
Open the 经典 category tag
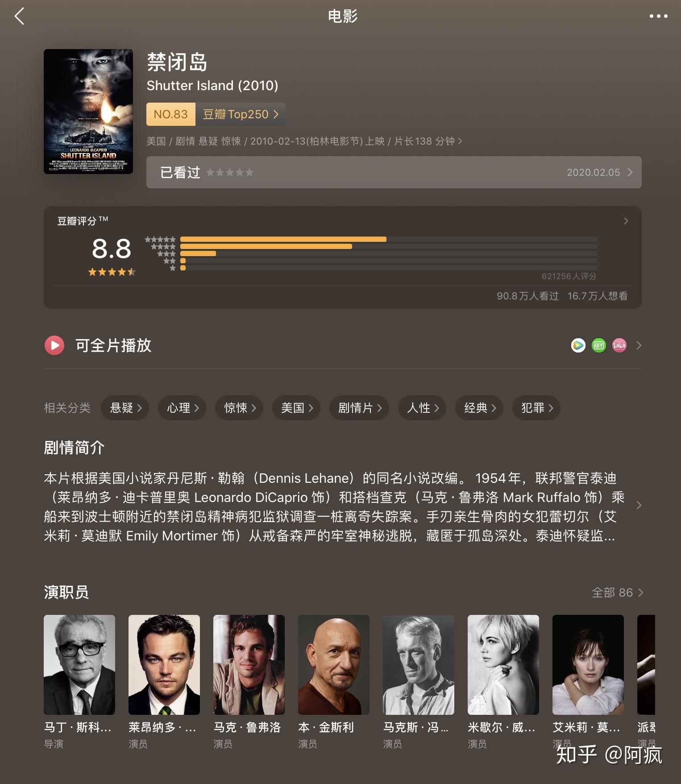479,408
